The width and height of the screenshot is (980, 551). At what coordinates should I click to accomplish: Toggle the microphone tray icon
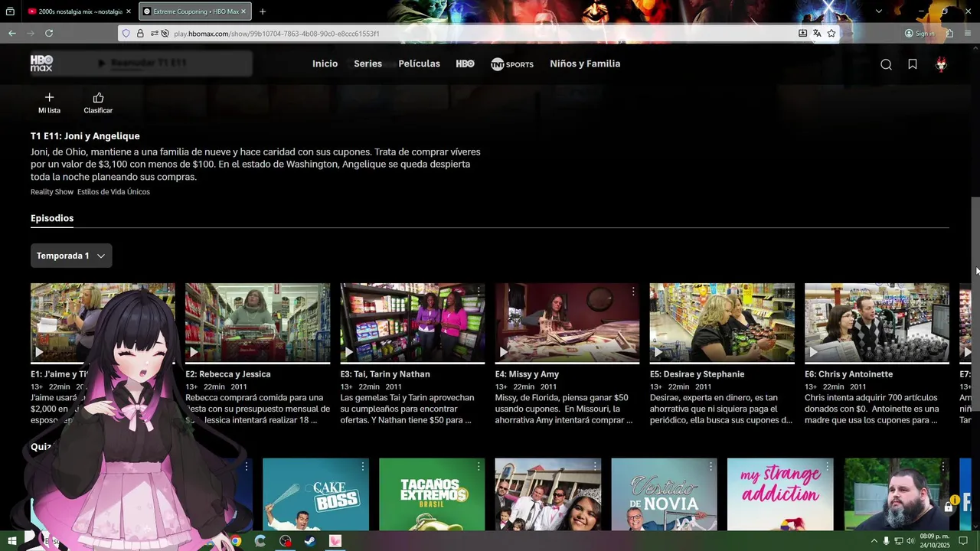click(887, 541)
